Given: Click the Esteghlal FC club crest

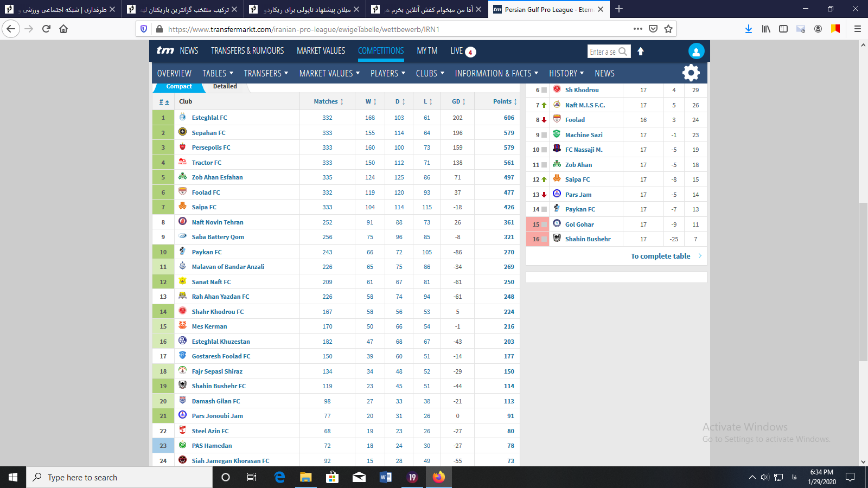Looking at the screenshot, I should [182, 117].
